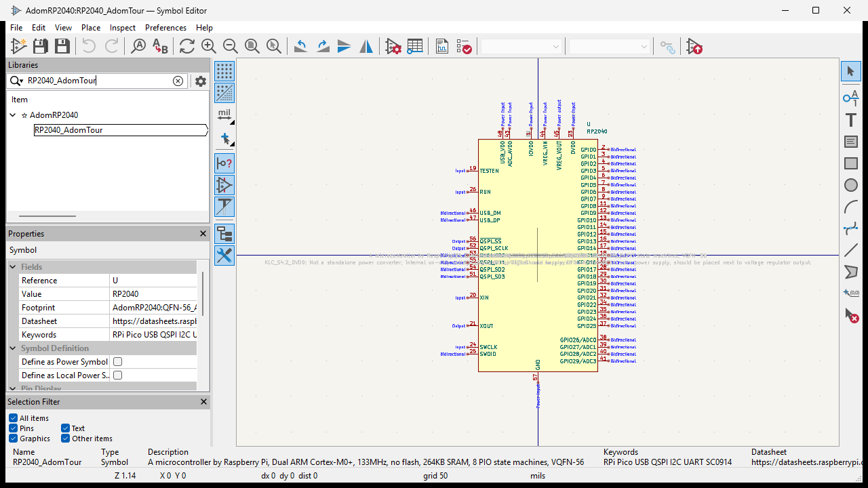Open the File menu
The height and width of the screenshot is (488, 868).
click(16, 28)
